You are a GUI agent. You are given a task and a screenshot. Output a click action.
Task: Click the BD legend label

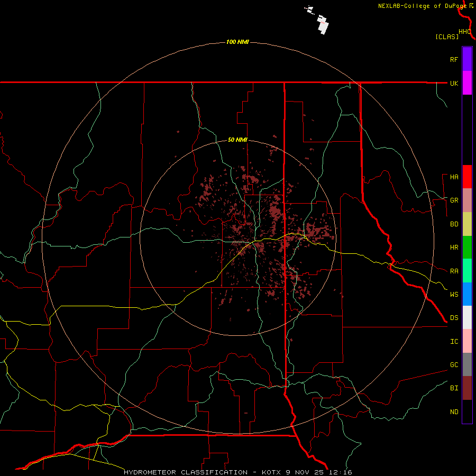(x=454, y=224)
